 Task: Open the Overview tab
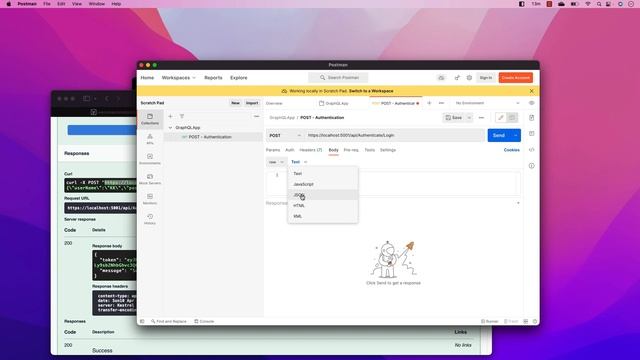point(274,103)
